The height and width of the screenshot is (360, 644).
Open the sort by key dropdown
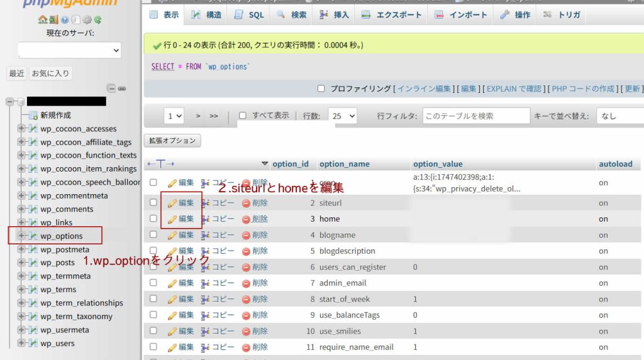(620, 116)
